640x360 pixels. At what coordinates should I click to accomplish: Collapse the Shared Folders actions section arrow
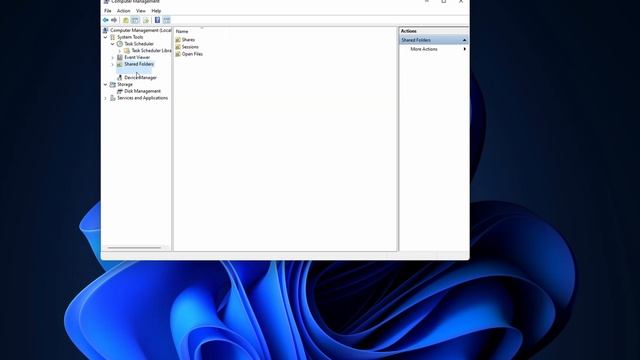pyautogui.click(x=464, y=40)
